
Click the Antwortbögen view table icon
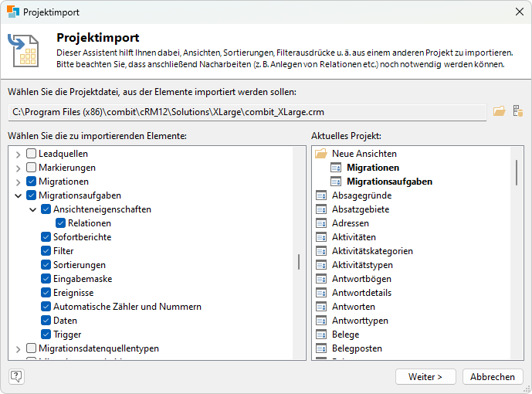[321, 279]
